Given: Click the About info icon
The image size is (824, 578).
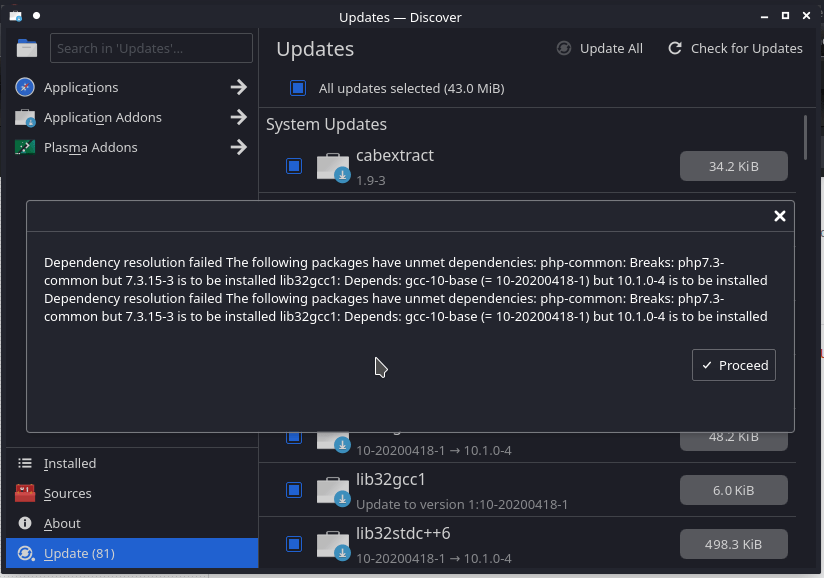Looking at the screenshot, I should [x=25, y=523].
